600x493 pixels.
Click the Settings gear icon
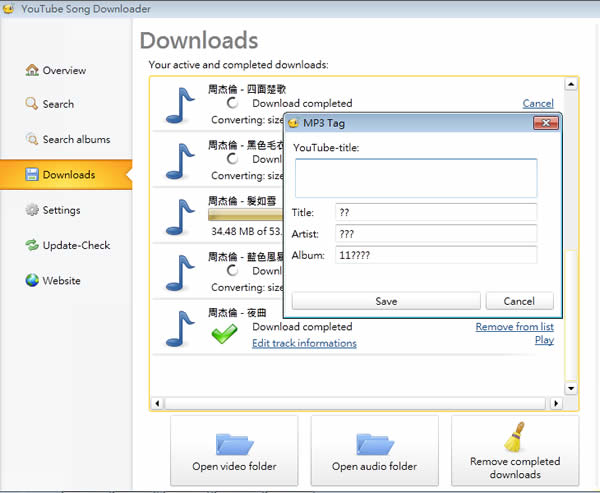pos(32,210)
